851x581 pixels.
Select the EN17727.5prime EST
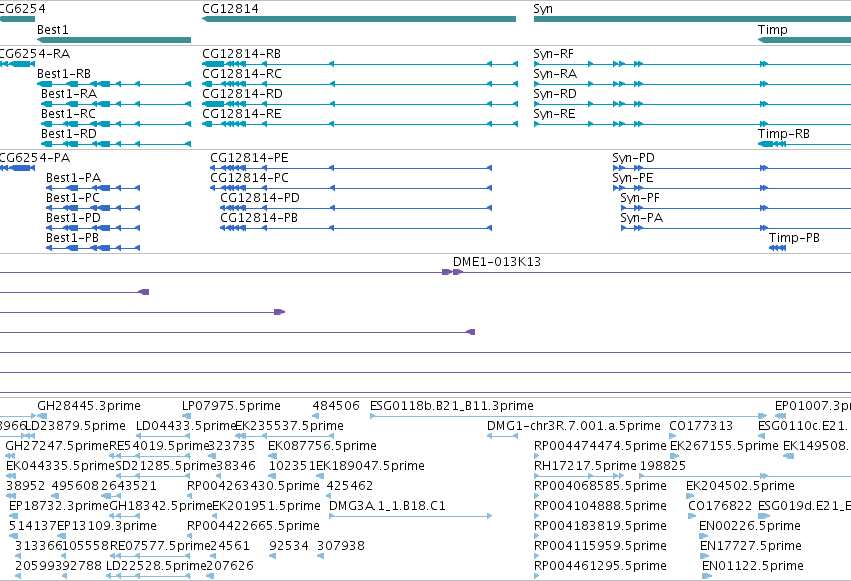click(x=704, y=556)
